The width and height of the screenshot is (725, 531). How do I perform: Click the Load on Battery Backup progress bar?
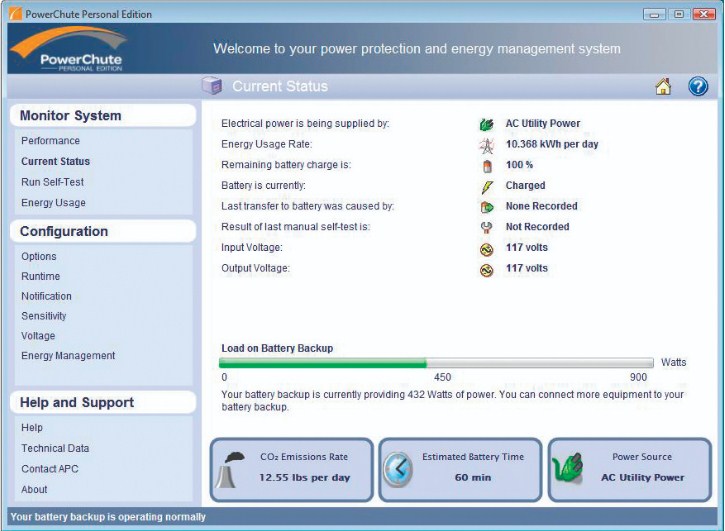436,363
